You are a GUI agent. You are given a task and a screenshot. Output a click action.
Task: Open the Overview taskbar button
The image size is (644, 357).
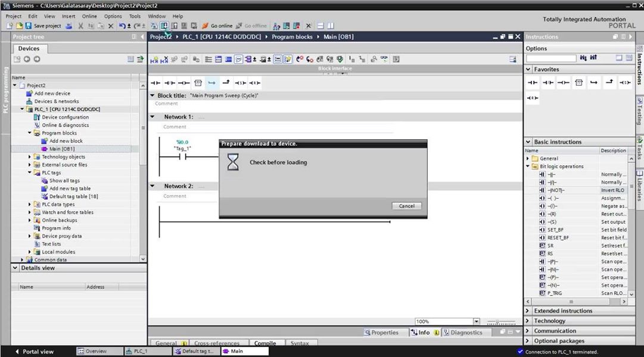[x=99, y=351]
